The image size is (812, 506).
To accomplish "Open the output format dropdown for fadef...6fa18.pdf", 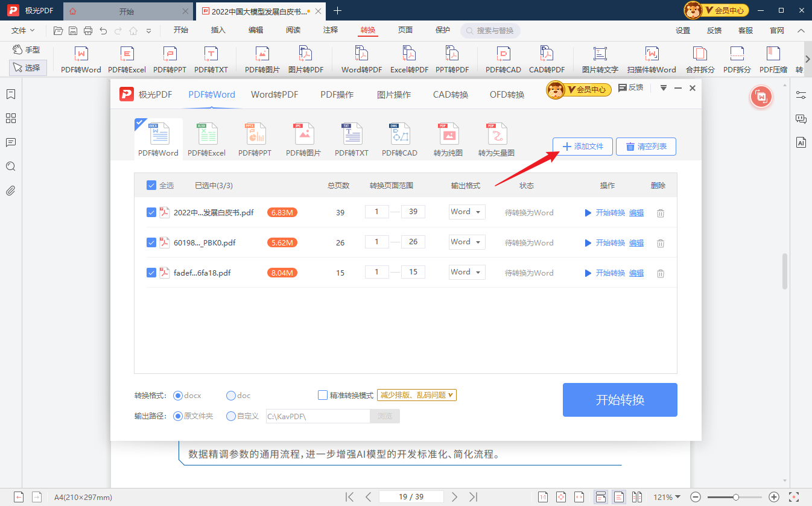I will point(466,272).
